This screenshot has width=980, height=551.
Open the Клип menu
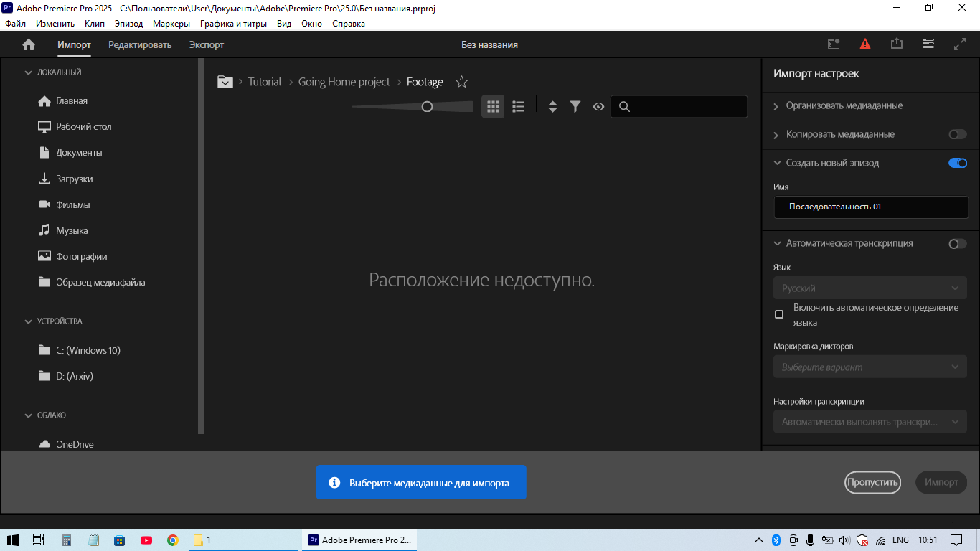tap(95, 24)
